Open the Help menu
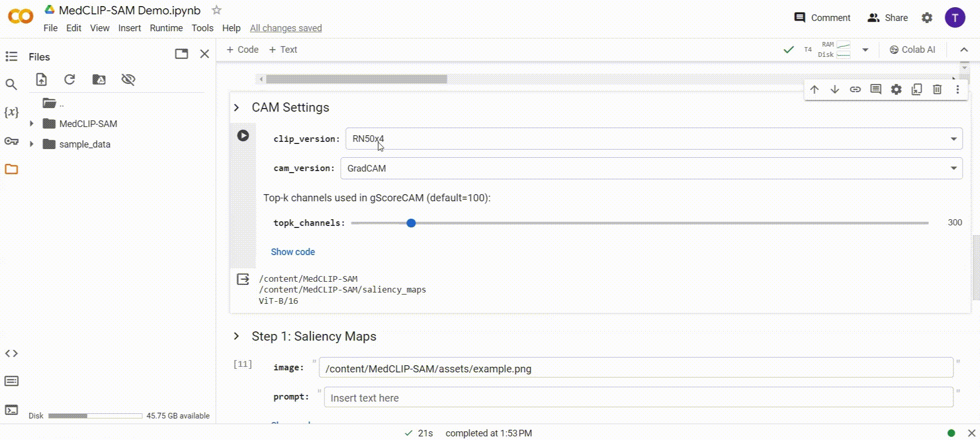The image size is (980, 440). click(x=231, y=28)
